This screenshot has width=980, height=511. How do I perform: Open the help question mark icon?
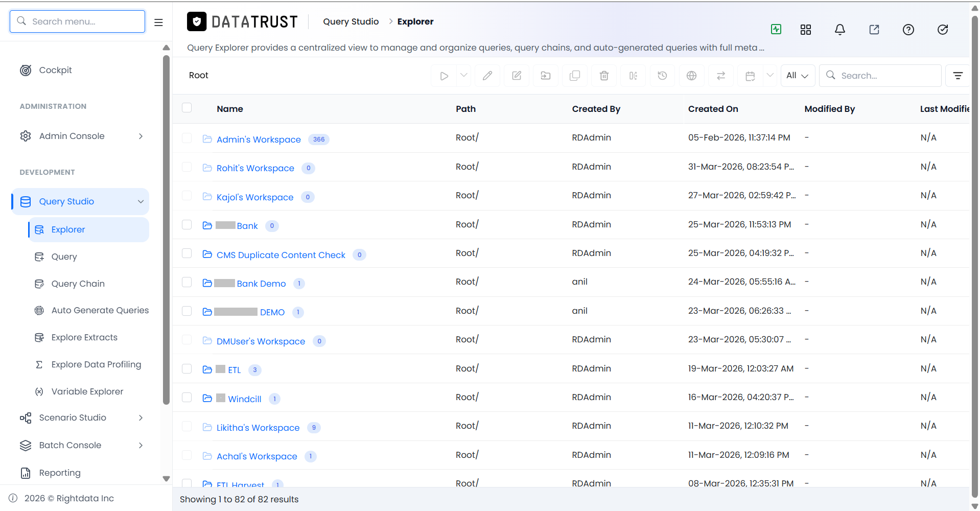(x=908, y=30)
